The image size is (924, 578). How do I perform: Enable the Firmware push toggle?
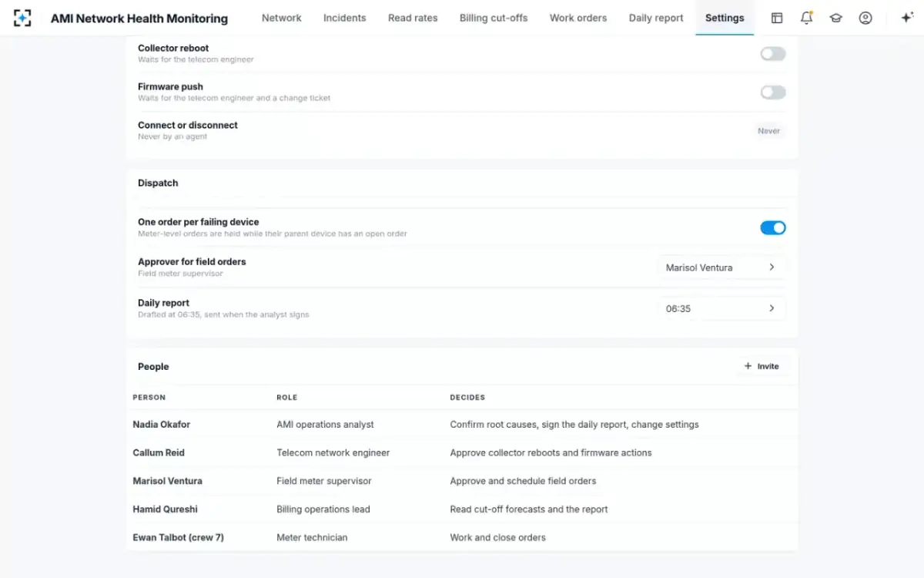[x=773, y=92]
